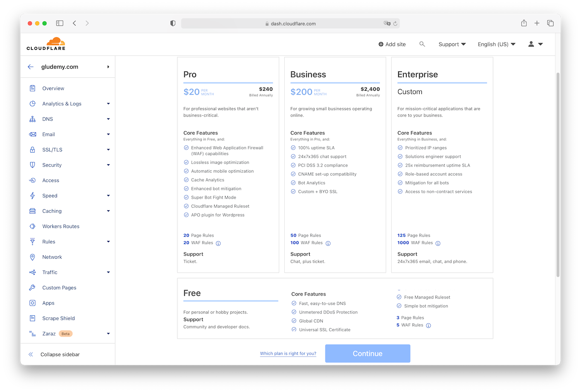Open 'Which plan is right for you?' link

point(288,354)
